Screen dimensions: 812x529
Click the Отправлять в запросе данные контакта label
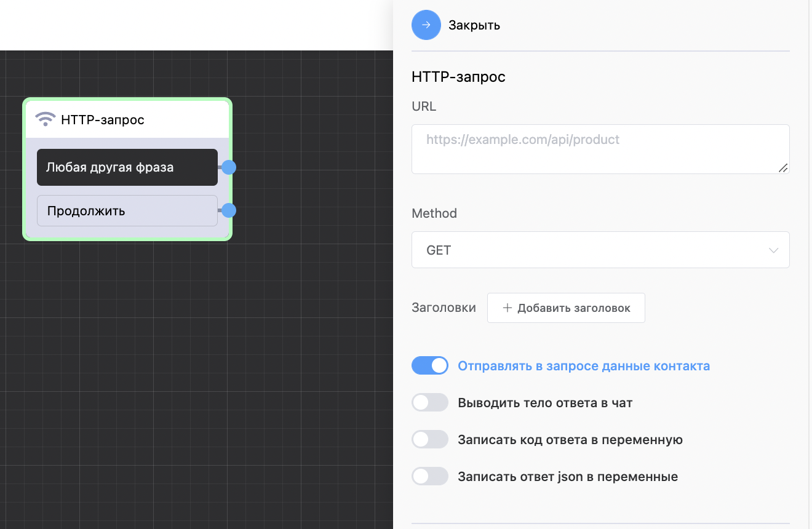[584, 366]
